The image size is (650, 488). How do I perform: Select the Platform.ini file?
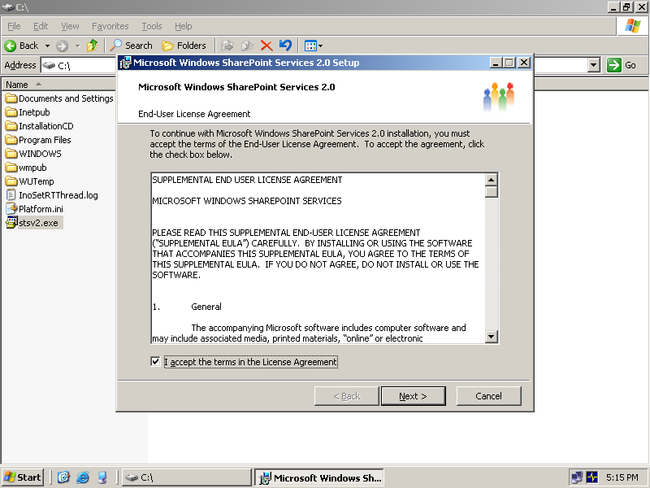(x=34, y=209)
